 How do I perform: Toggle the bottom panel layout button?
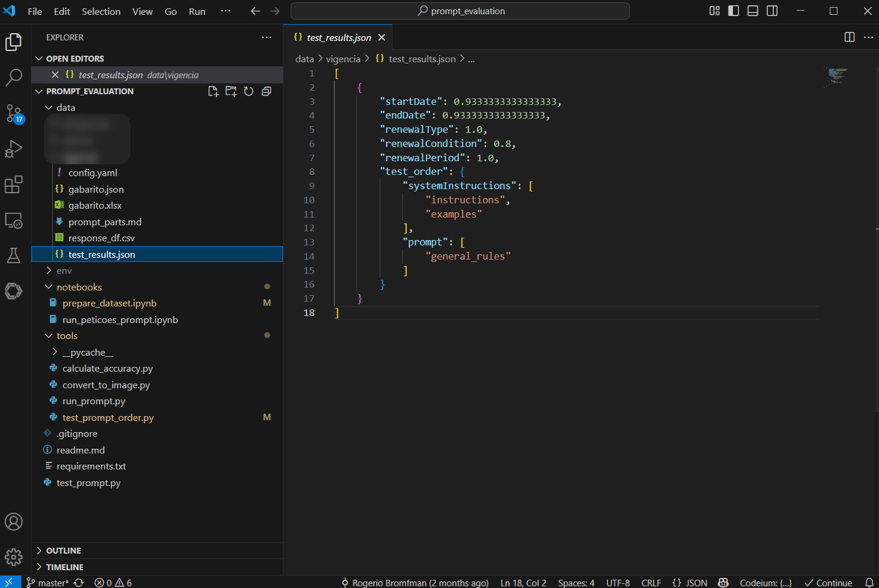pyautogui.click(x=753, y=11)
